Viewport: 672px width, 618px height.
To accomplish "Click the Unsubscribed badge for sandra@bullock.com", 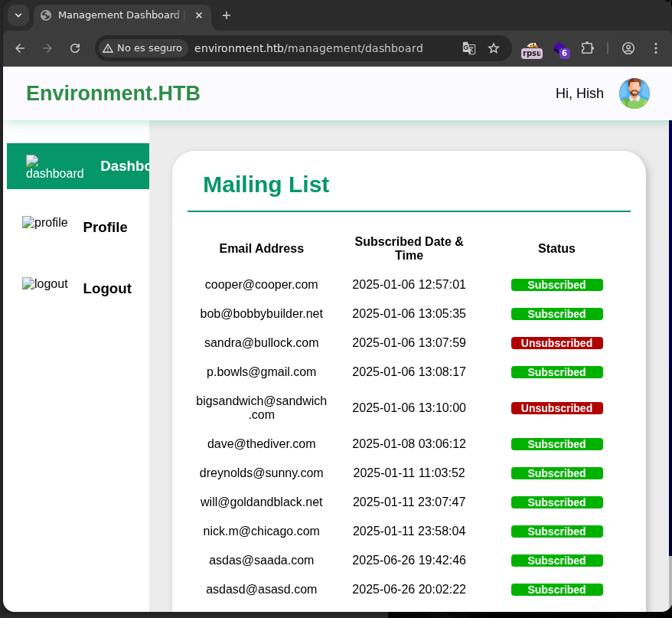I will pyautogui.click(x=556, y=343).
